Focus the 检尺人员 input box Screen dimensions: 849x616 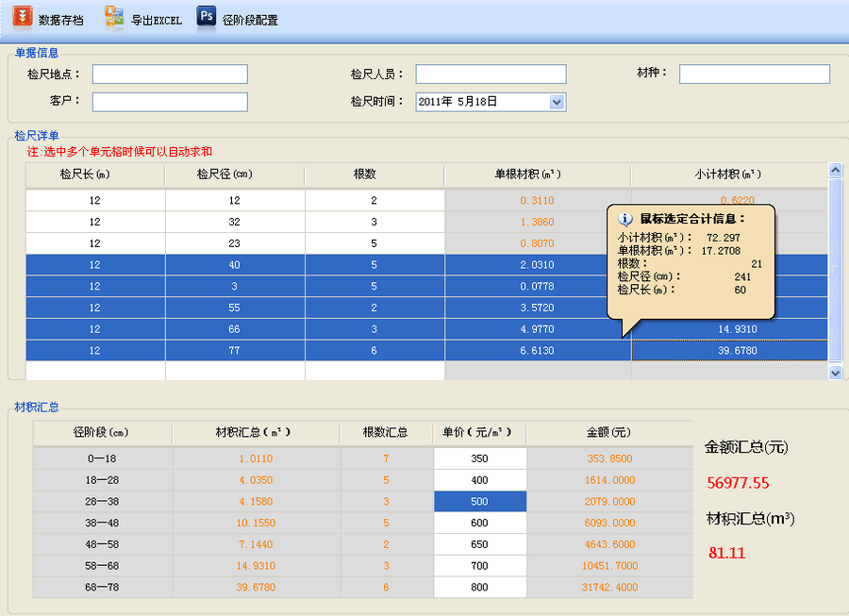pos(491,74)
